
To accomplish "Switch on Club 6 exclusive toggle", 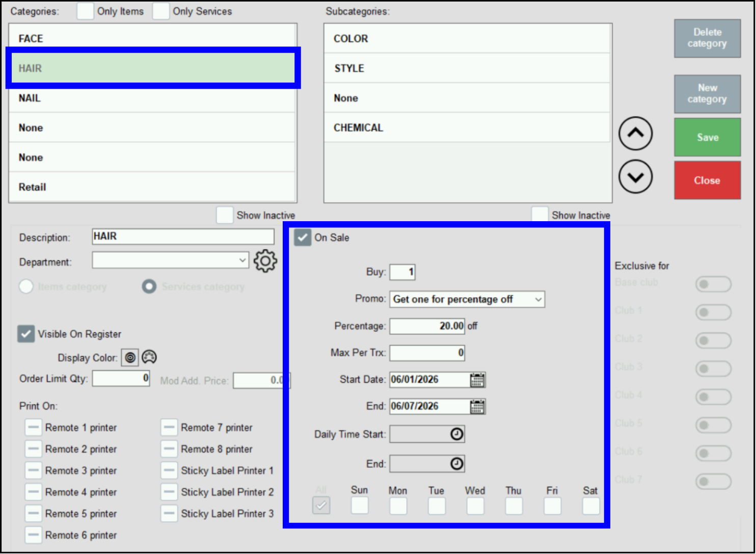I will click(713, 453).
